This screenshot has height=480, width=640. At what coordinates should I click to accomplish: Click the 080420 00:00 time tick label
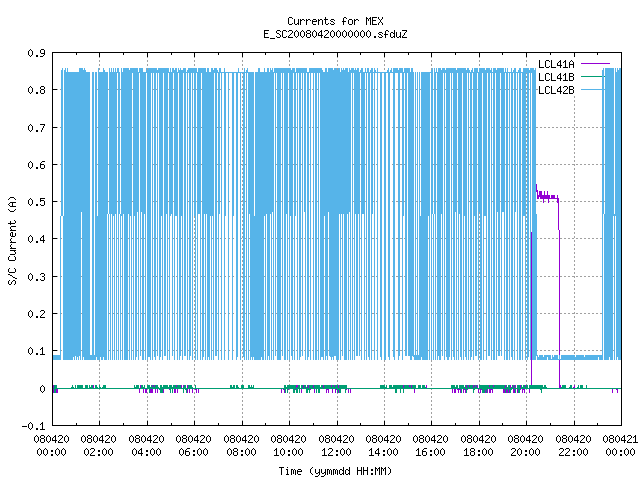click(x=51, y=446)
